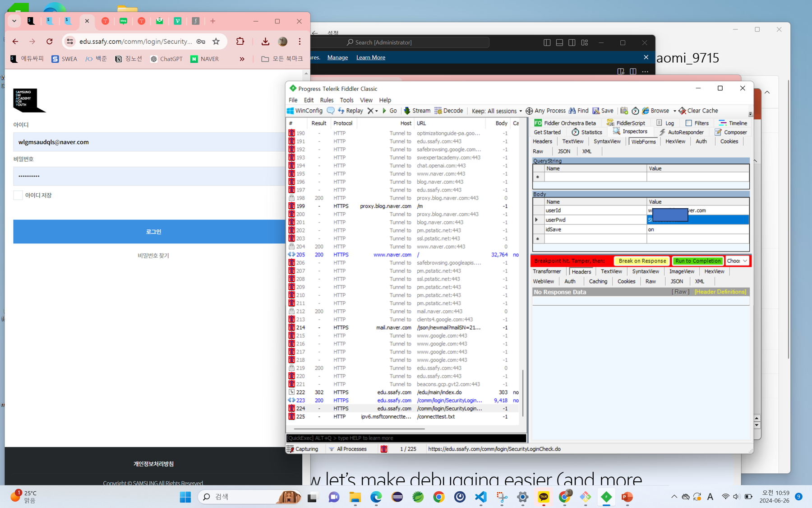Select session 205 www.naver.com row
812x508 pixels.
[403, 255]
